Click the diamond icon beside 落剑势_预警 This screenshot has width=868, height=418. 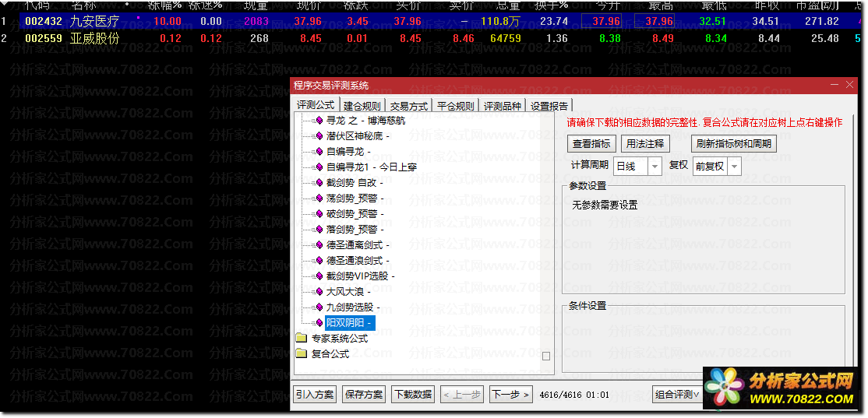(319, 230)
